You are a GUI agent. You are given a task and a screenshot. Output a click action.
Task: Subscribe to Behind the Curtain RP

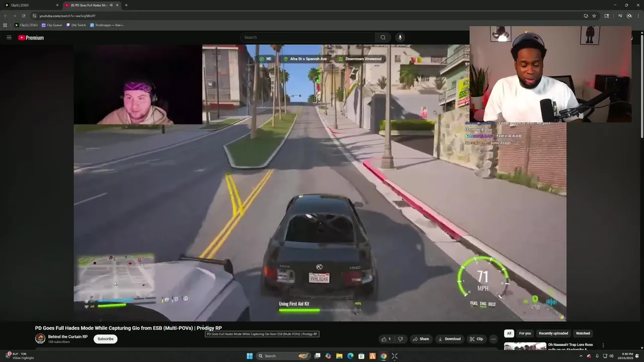(x=105, y=339)
